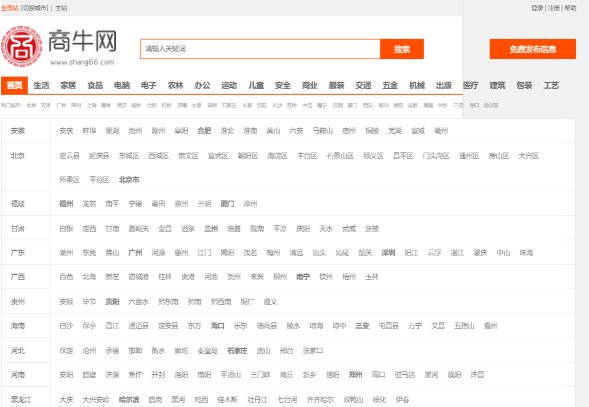Click the search keyword input field
Image resolution: width=589 pixels, height=407 pixels.
pyautogui.click(x=260, y=49)
